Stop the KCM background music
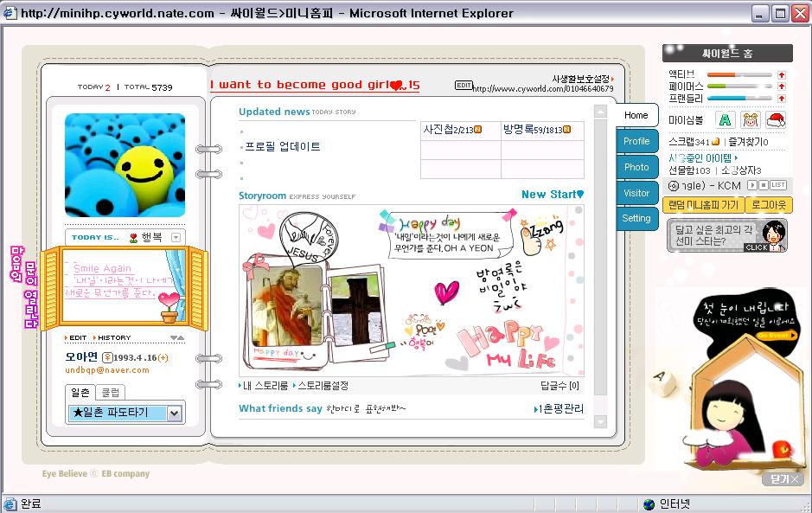Screen dimensions: 812x513 [764, 185]
